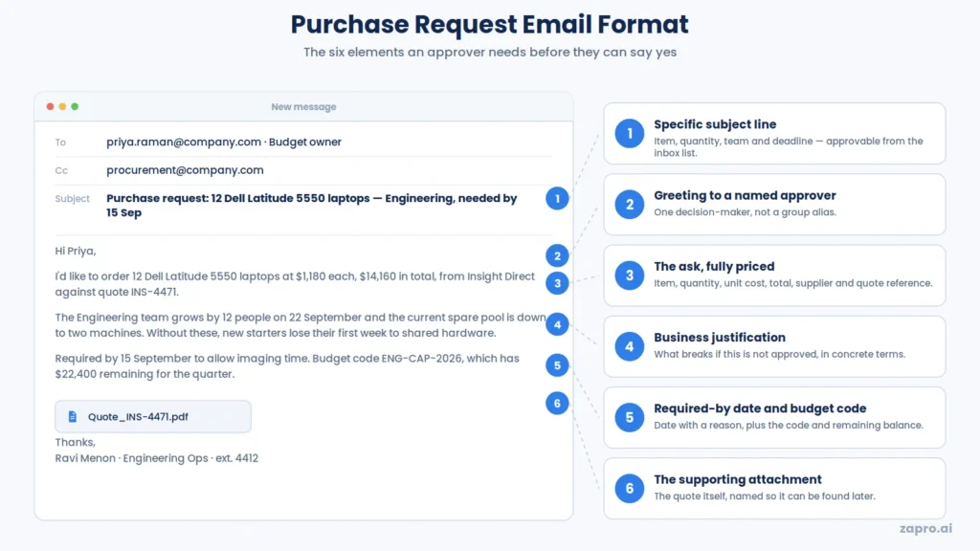
Task: Click the signature 'Ravi Menon · Engineering Ops · ext. 4412'
Action: tap(157, 458)
